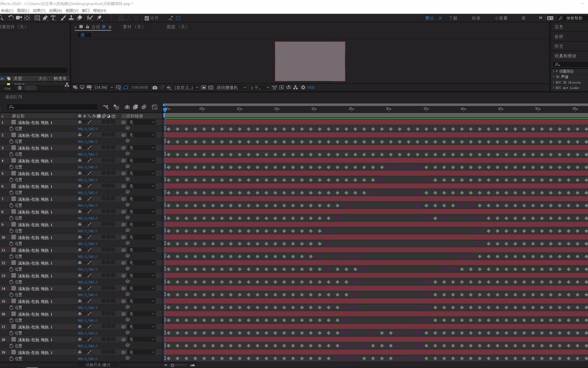Select the Eraser tool
Viewport: 588px width, 368px height.
click(x=79, y=18)
